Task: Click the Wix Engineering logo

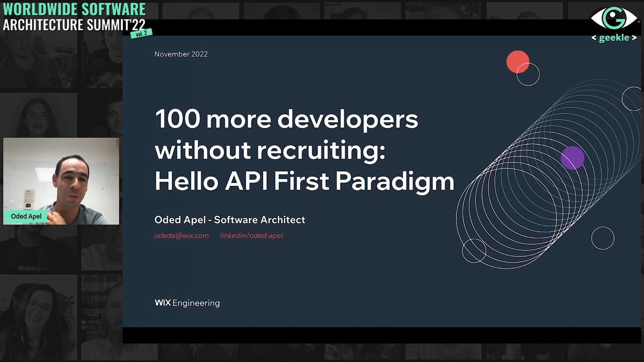Action: tap(187, 303)
